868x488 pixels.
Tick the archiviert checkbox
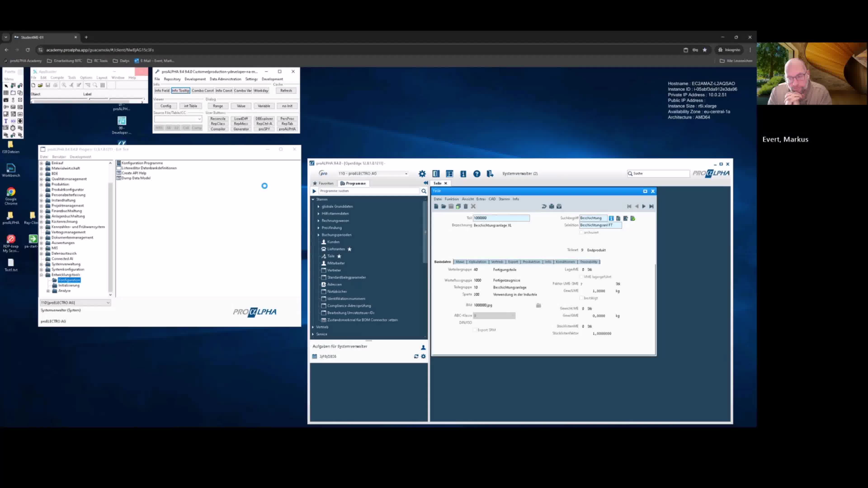581,232
